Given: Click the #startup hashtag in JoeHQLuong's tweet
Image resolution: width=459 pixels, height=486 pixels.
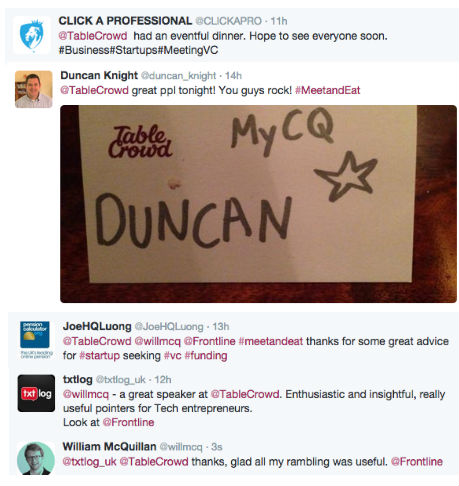Looking at the screenshot, I should pyautogui.click(x=100, y=356).
